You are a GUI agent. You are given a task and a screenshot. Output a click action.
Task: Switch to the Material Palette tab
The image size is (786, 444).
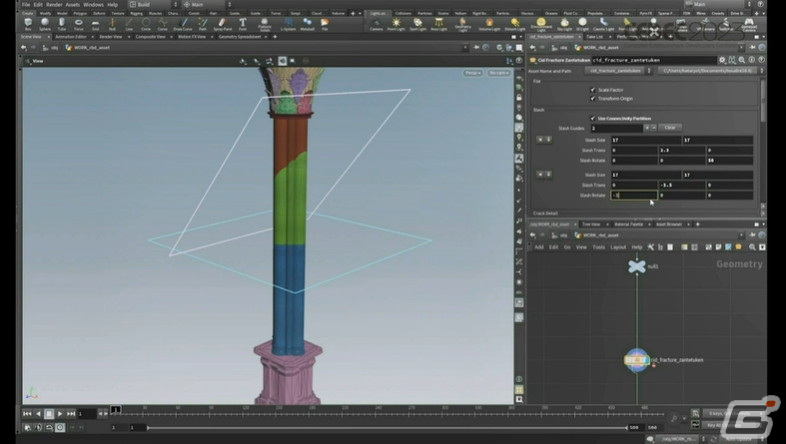click(x=629, y=224)
